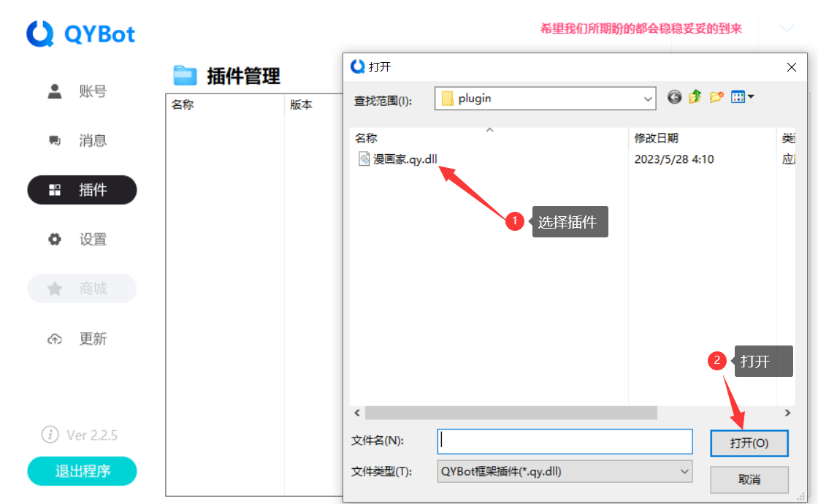
Task: Click the 退出程序 button
Action: [82, 471]
